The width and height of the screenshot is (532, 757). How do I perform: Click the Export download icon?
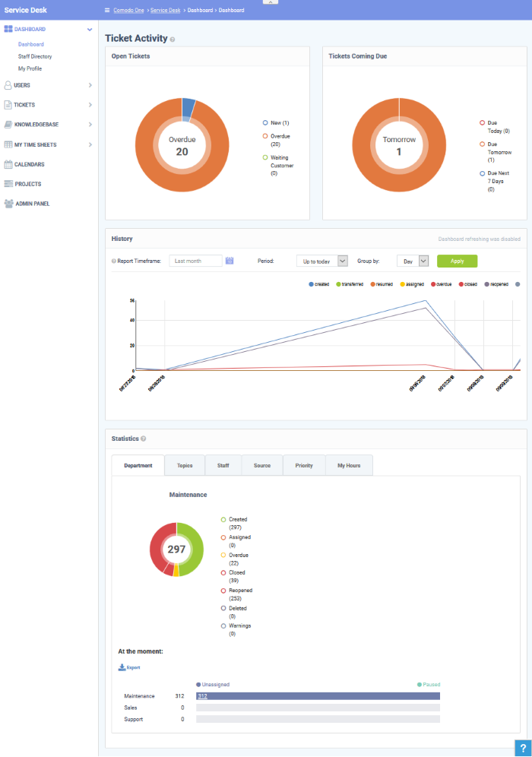[122, 667]
